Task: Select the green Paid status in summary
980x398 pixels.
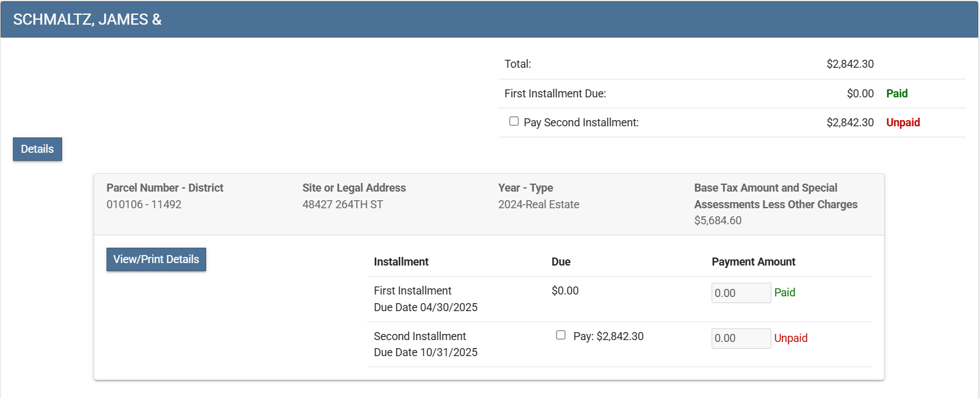Action: point(896,94)
